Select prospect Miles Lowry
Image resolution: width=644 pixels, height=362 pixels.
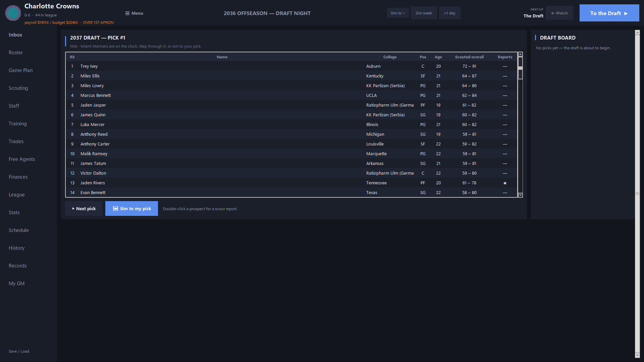tap(291, 86)
